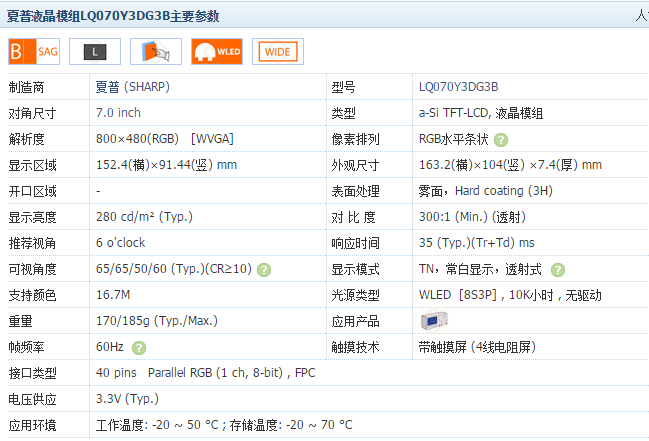Screen dimensions: 649x441
Task: Click the 可视角度 row label
Action: click(x=32, y=269)
